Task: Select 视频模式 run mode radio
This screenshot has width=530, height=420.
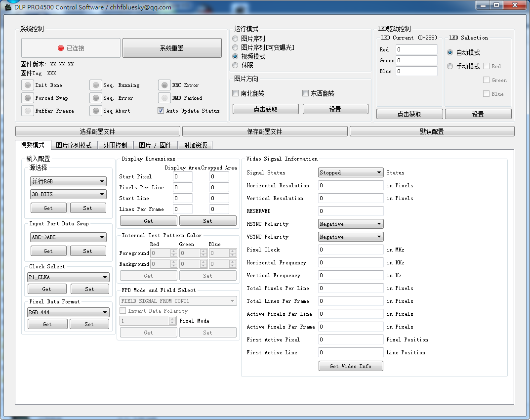Action: [235, 56]
